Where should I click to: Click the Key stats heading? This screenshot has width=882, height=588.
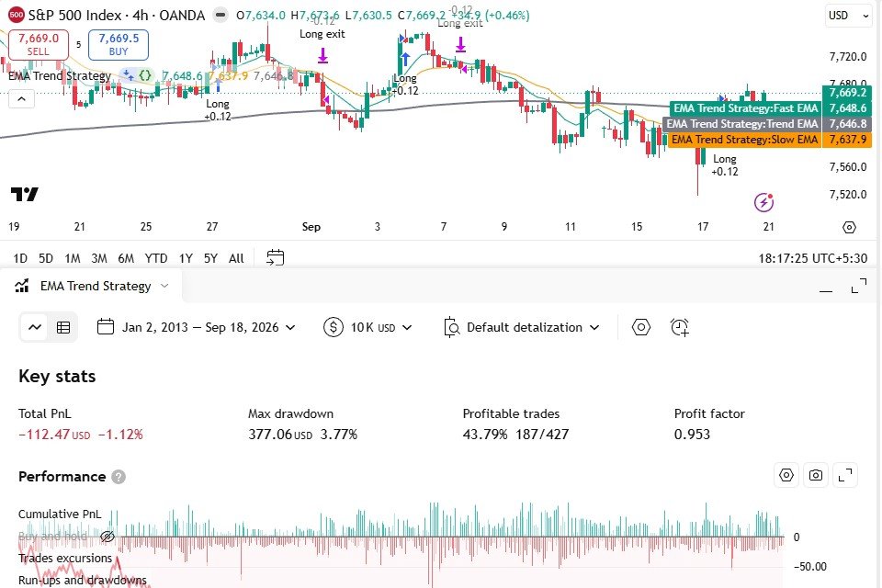point(57,376)
